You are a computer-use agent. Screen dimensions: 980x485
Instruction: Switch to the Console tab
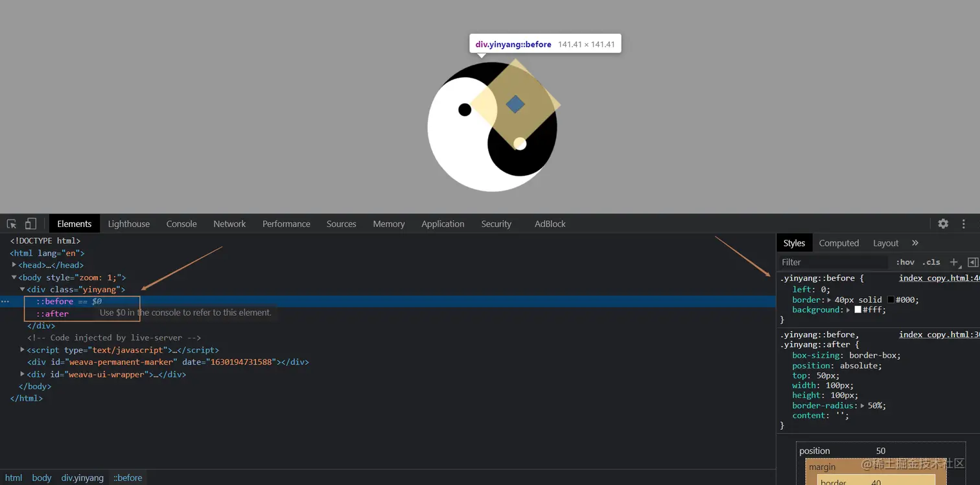[x=181, y=224]
